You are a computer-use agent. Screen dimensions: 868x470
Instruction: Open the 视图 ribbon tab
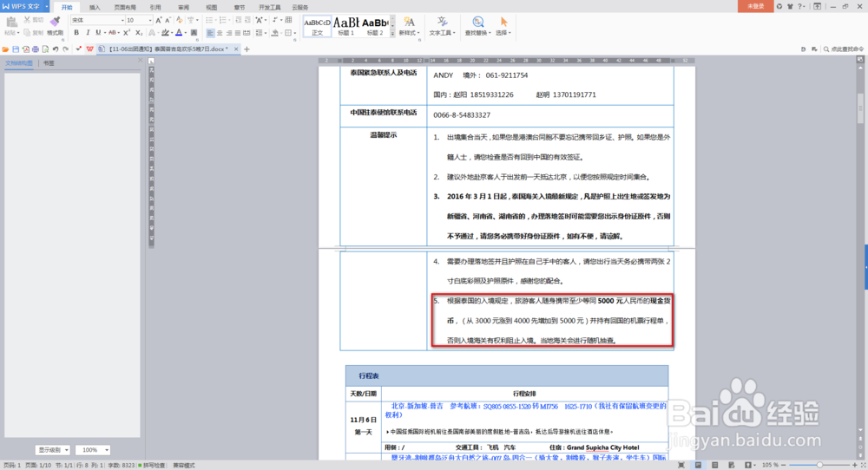(x=212, y=7)
